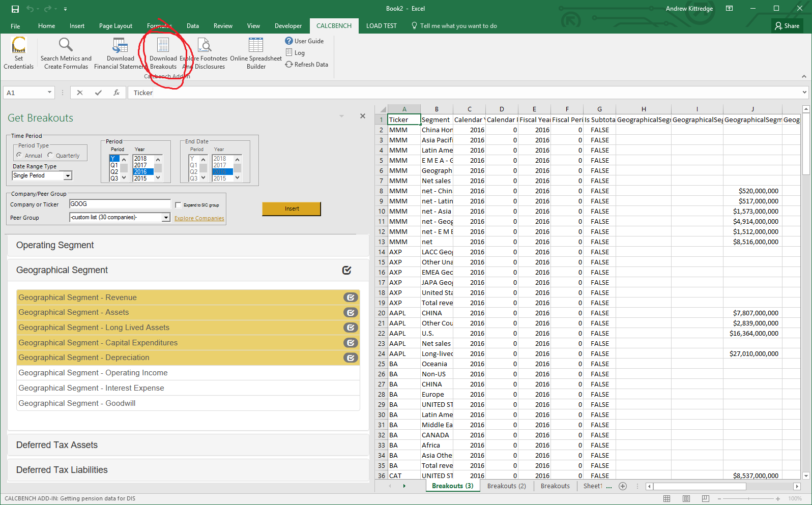Uncheck Geographical Segment - Assets

coord(351,312)
